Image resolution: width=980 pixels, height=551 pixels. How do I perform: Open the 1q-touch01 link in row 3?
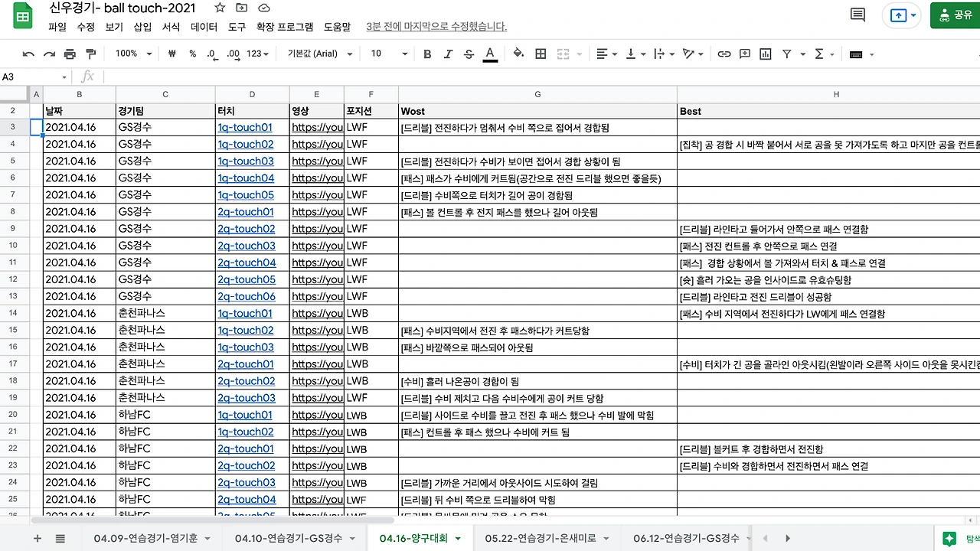[x=245, y=128]
